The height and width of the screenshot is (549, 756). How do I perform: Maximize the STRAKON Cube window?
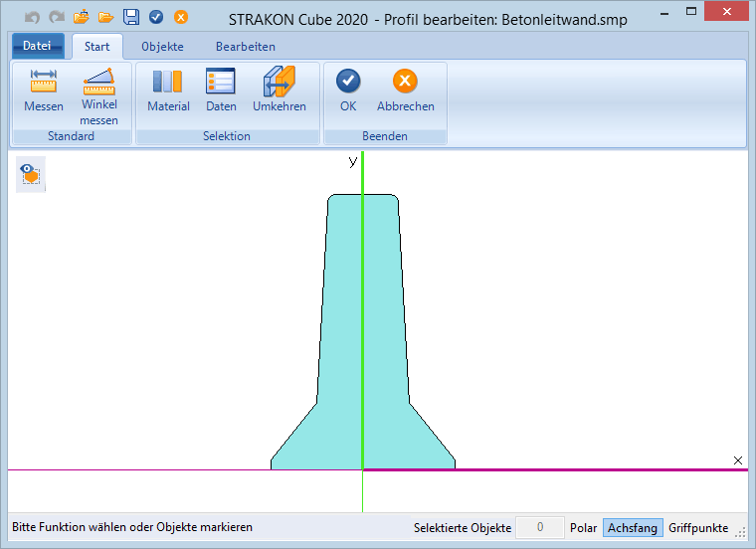pyautogui.click(x=691, y=12)
